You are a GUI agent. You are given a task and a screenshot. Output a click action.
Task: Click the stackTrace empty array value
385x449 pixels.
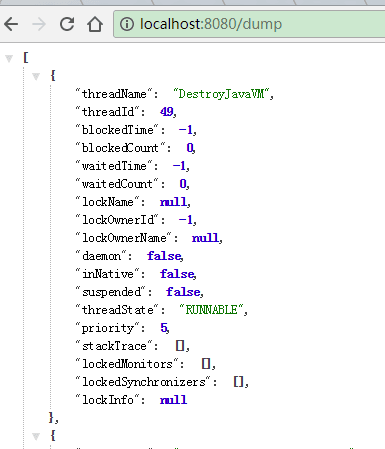pos(180,346)
